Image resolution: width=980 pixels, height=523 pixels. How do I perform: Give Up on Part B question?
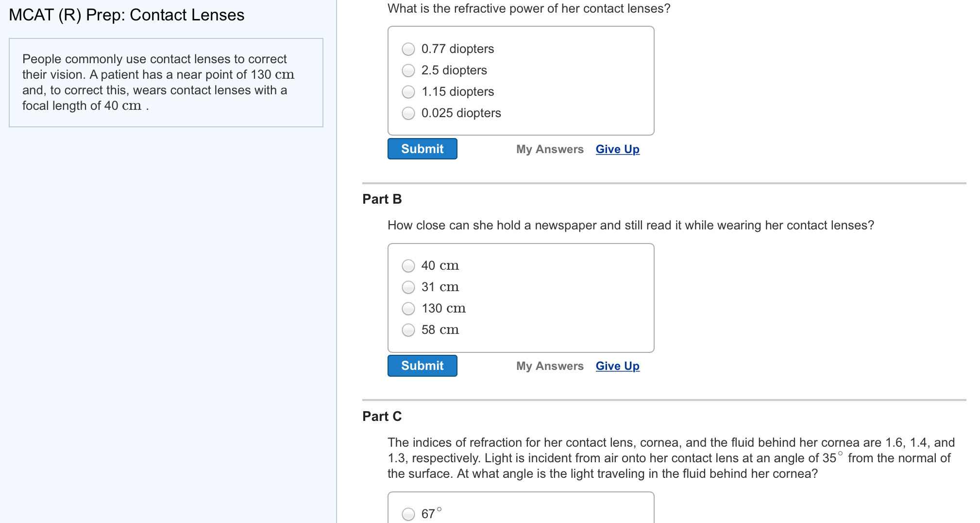(617, 366)
